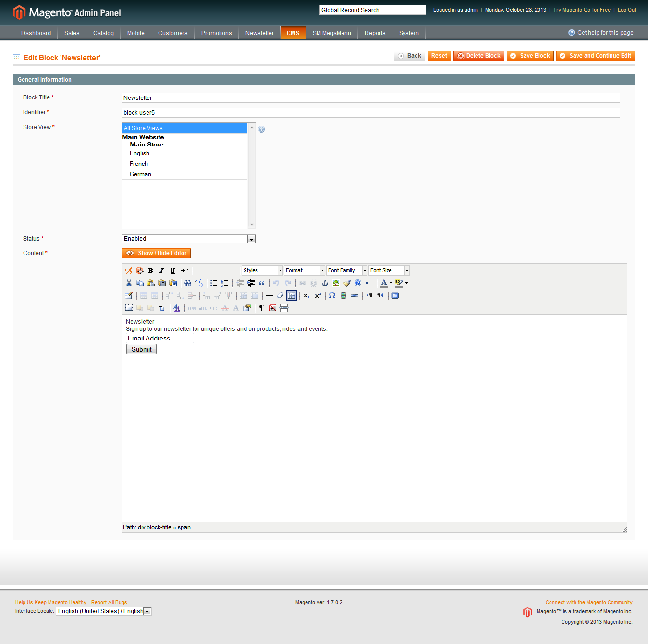The image size is (648, 644).
Task: Toggle Bold formatting
Action: (x=150, y=270)
